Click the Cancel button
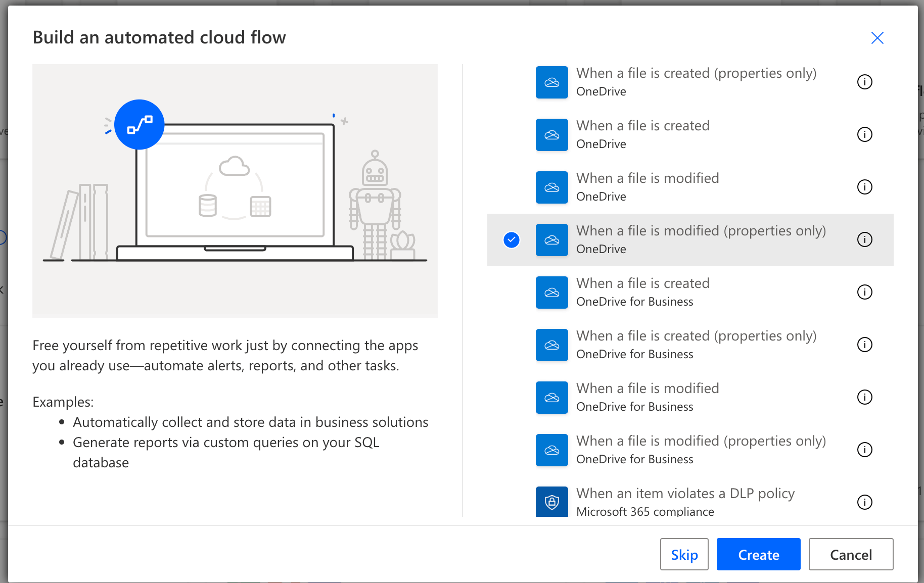 point(851,554)
